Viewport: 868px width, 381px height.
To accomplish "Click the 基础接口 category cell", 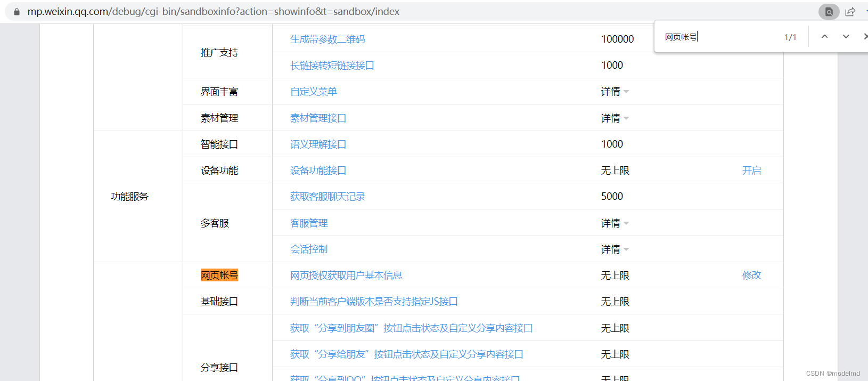I will 219,302.
